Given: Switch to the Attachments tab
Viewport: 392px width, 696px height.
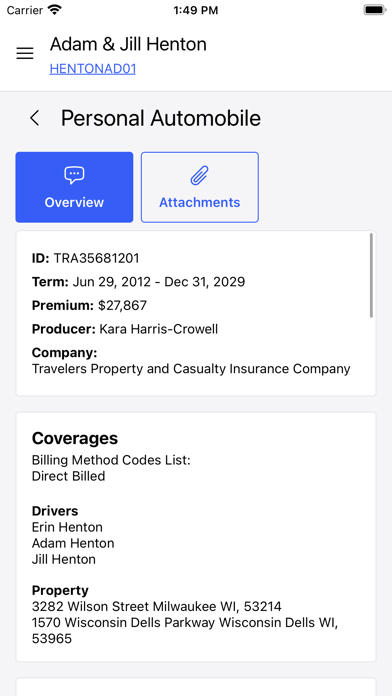Looking at the screenshot, I should coord(200,187).
